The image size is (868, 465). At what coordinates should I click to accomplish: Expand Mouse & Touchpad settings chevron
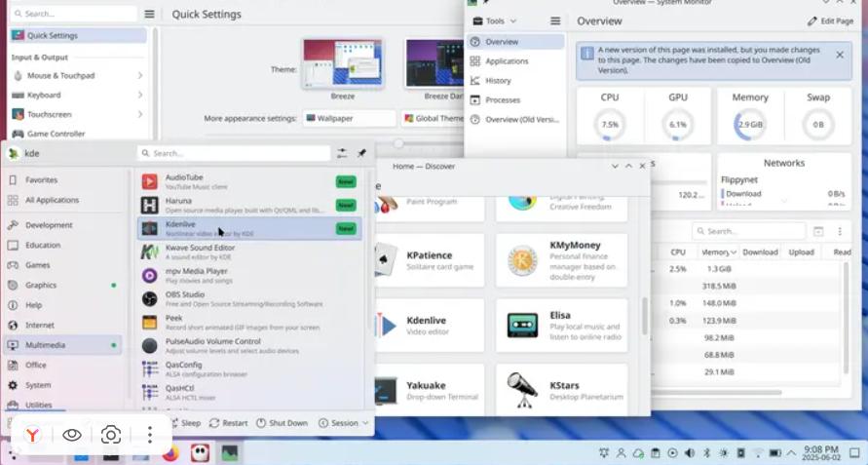140,75
